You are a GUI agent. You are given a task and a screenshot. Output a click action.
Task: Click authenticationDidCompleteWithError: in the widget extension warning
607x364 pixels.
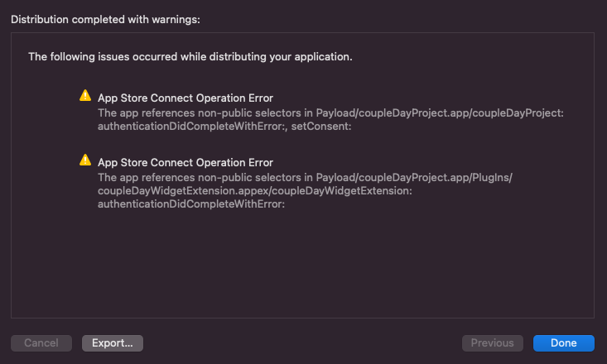pyautogui.click(x=191, y=204)
